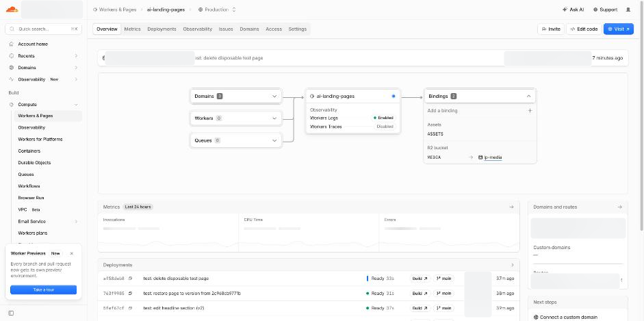Click main branch for af58da68 deployment
This screenshot has width=644, height=321.
coord(443,279)
